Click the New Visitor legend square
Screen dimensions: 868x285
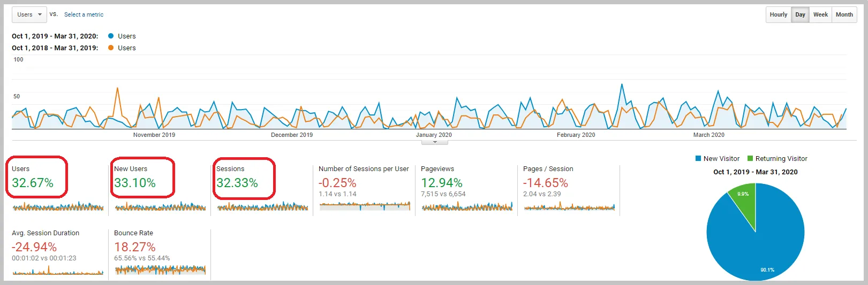pyautogui.click(x=698, y=158)
